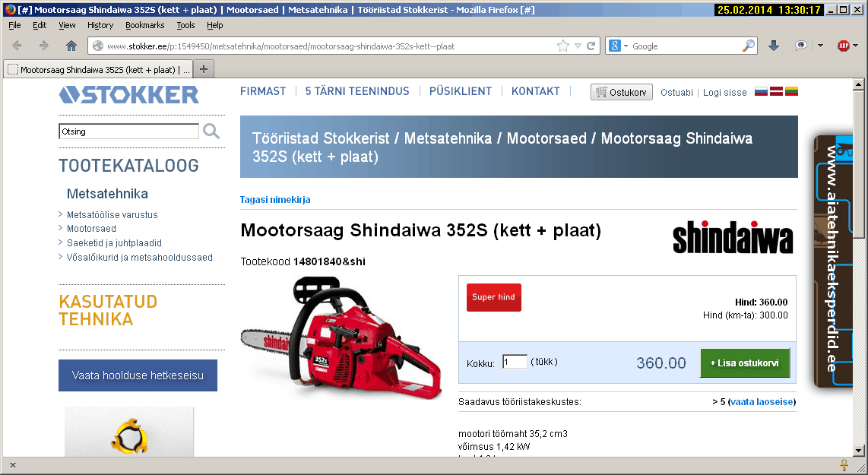Open the Adblock Plus dropdown arrow
Viewport: 868px width, 475px height.
point(855,46)
